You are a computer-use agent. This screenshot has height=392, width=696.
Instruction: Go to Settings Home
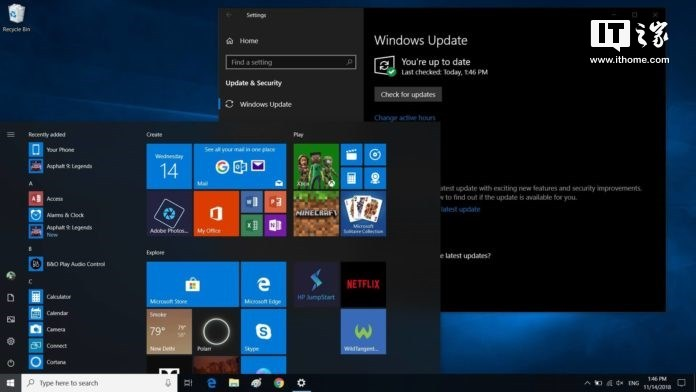(243, 41)
